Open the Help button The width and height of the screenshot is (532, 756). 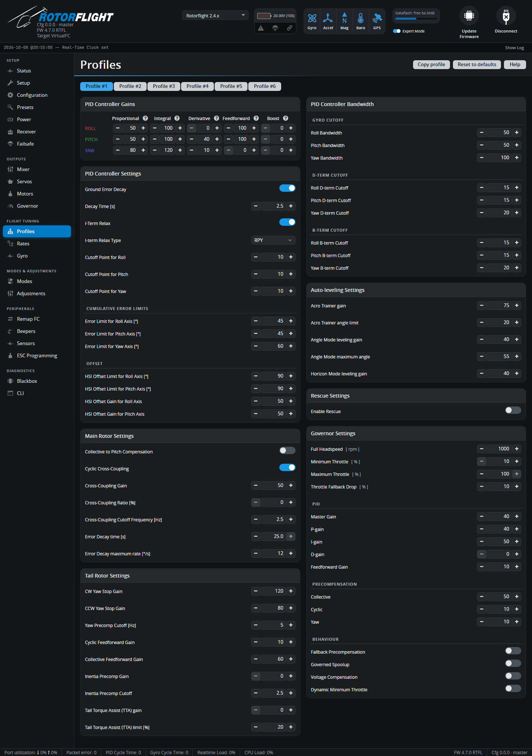coord(515,64)
